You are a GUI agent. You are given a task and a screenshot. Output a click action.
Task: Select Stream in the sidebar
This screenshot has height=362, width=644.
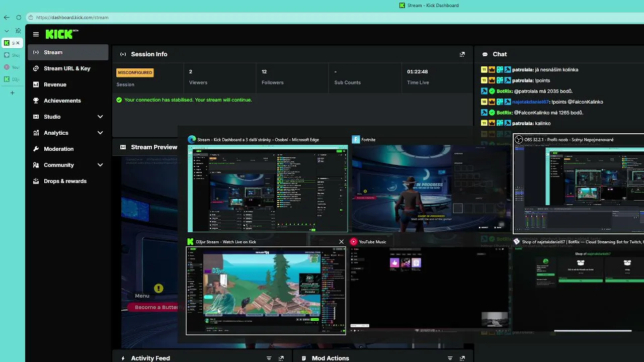tap(68, 52)
